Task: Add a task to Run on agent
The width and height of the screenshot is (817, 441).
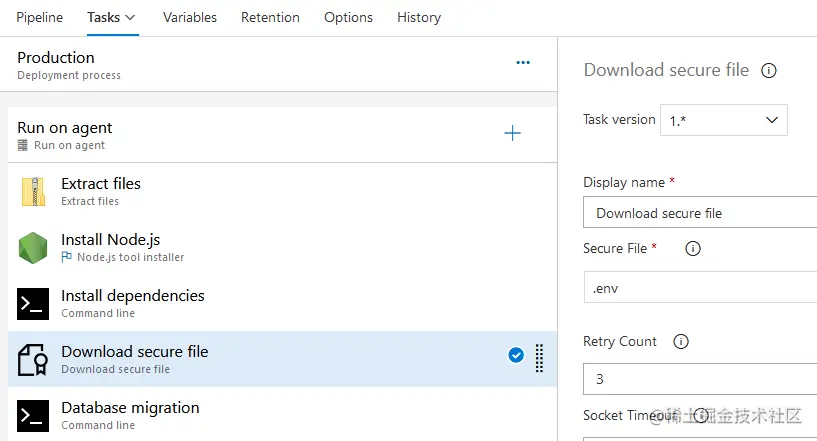Action: pyautogui.click(x=512, y=133)
